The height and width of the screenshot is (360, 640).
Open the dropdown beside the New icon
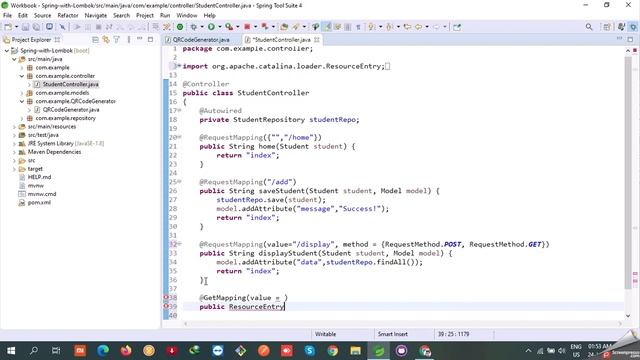[16, 27]
